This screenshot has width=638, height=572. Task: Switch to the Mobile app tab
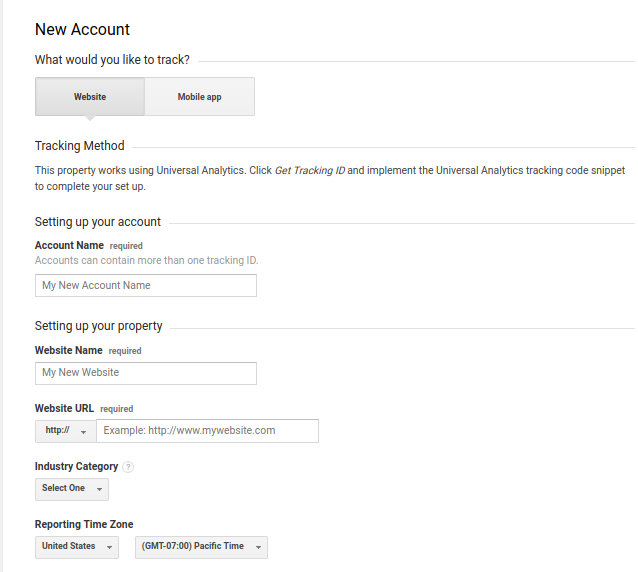tap(199, 97)
